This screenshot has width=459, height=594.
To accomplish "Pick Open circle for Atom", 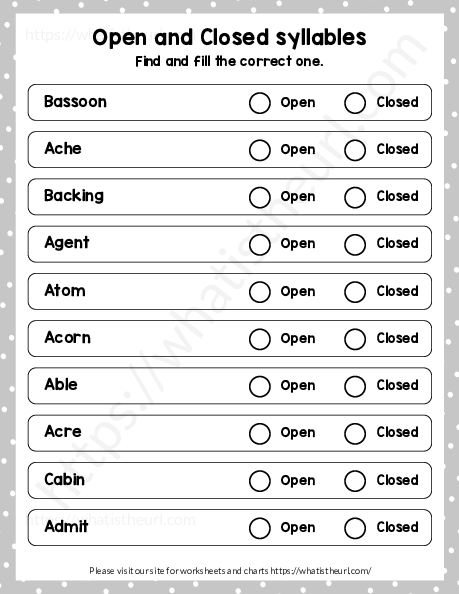I will [x=260, y=292].
